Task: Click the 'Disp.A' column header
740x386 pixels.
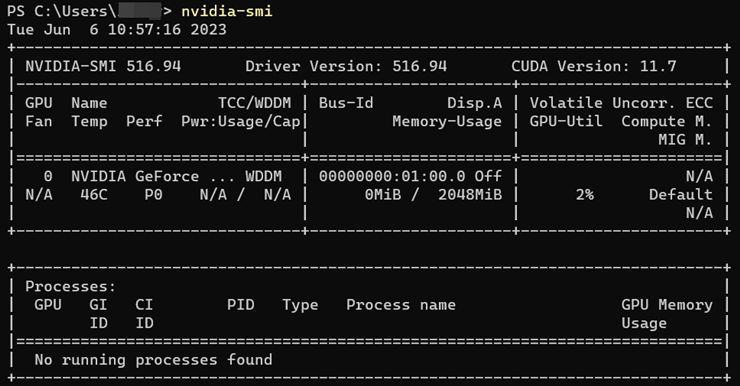Action: pos(474,103)
